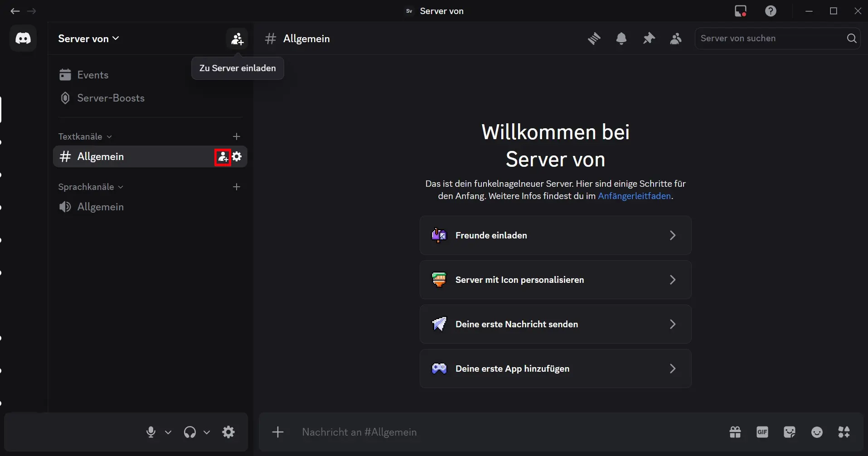This screenshot has height=456, width=868.
Task: Show pinned messages via pin icon
Action: (649, 39)
